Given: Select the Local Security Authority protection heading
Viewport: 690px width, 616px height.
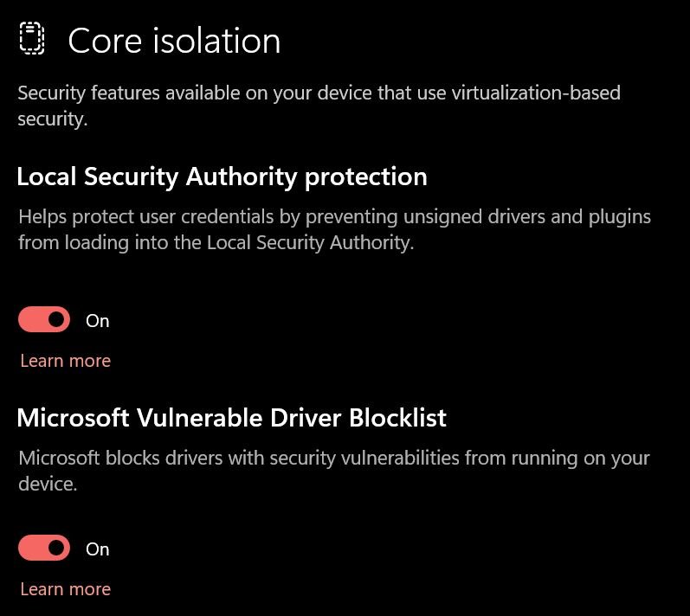Looking at the screenshot, I should 222,177.
